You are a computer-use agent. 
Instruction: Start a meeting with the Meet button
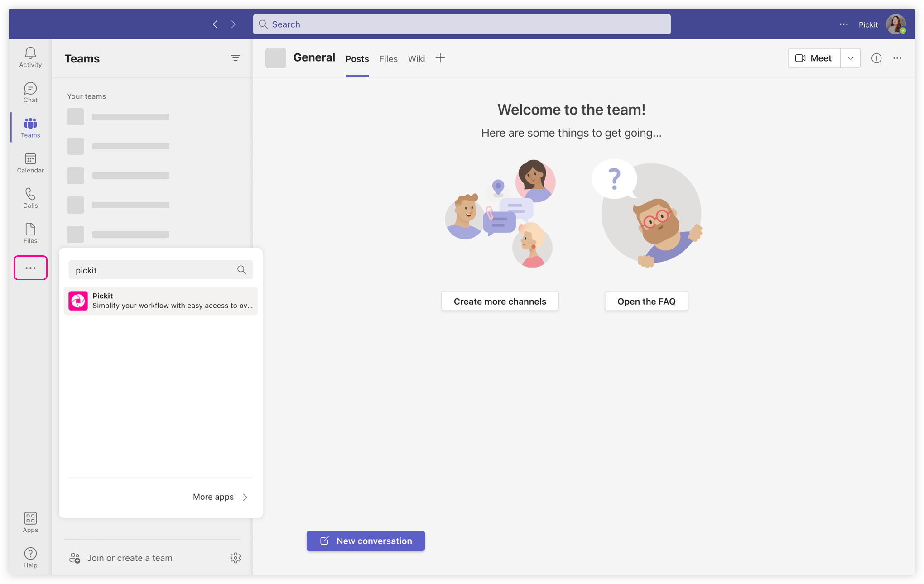[814, 58]
